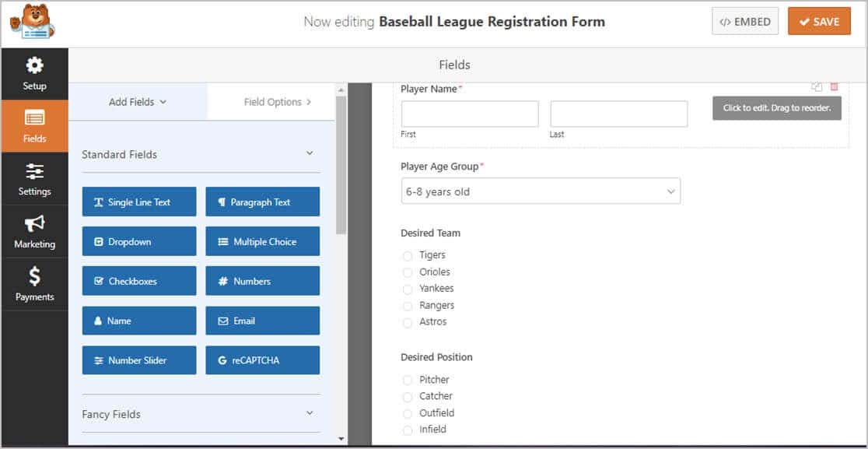Duplicate the Player Name field

tap(817, 86)
